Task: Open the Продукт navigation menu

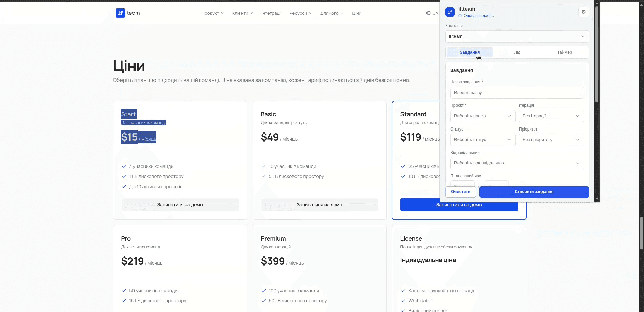Action: 212,13
